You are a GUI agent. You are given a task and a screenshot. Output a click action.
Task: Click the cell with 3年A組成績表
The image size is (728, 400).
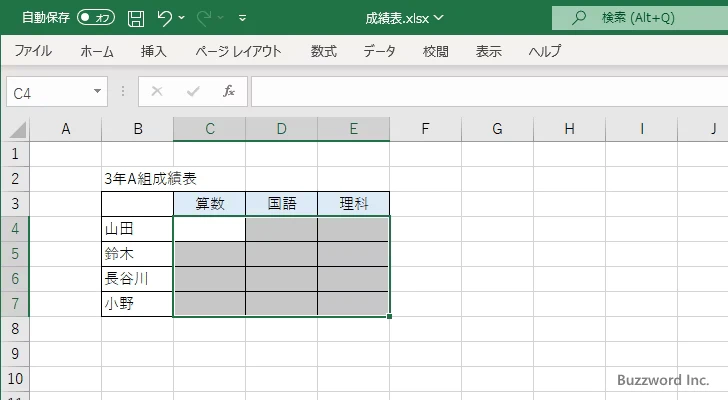point(137,179)
